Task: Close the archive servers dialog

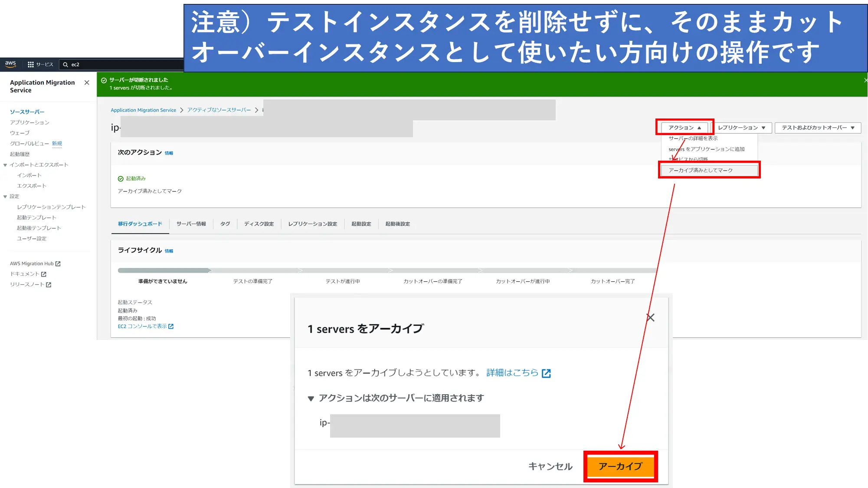Action: pos(650,317)
